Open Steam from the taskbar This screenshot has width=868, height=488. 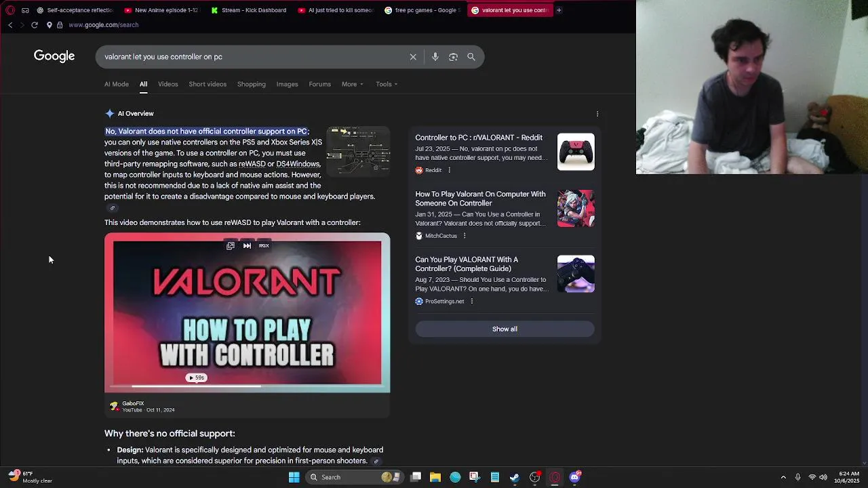click(515, 477)
